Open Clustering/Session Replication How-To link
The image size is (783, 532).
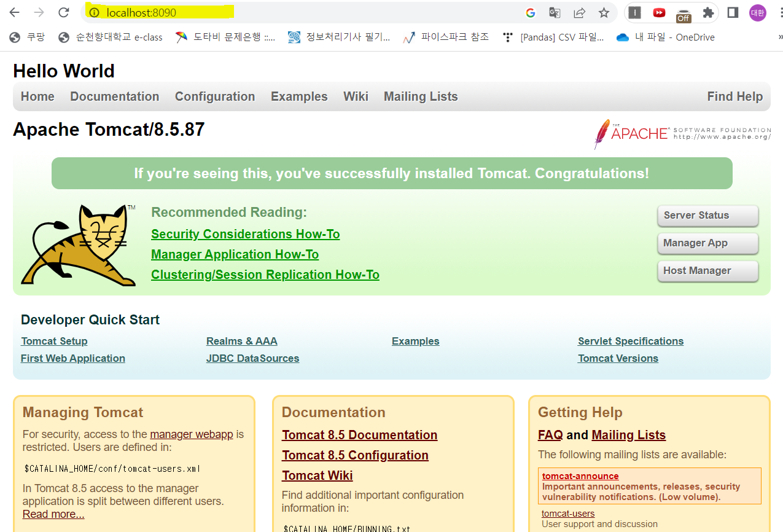[x=265, y=275]
